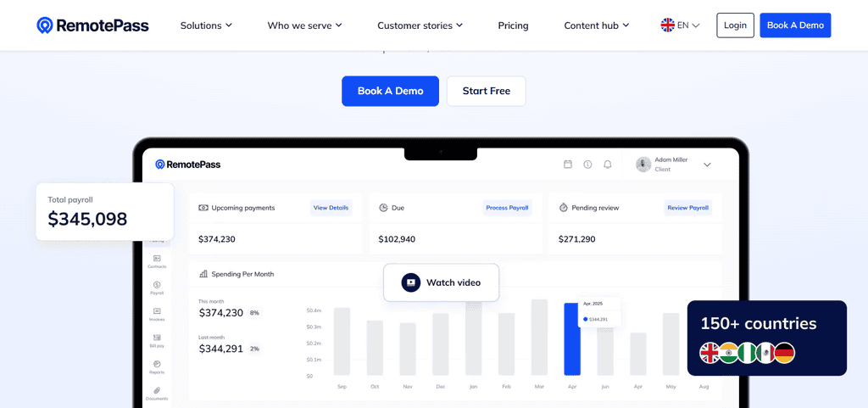Click the Spending Per Month title
The height and width of the screenshot is (408, 868).
[242, 274]
